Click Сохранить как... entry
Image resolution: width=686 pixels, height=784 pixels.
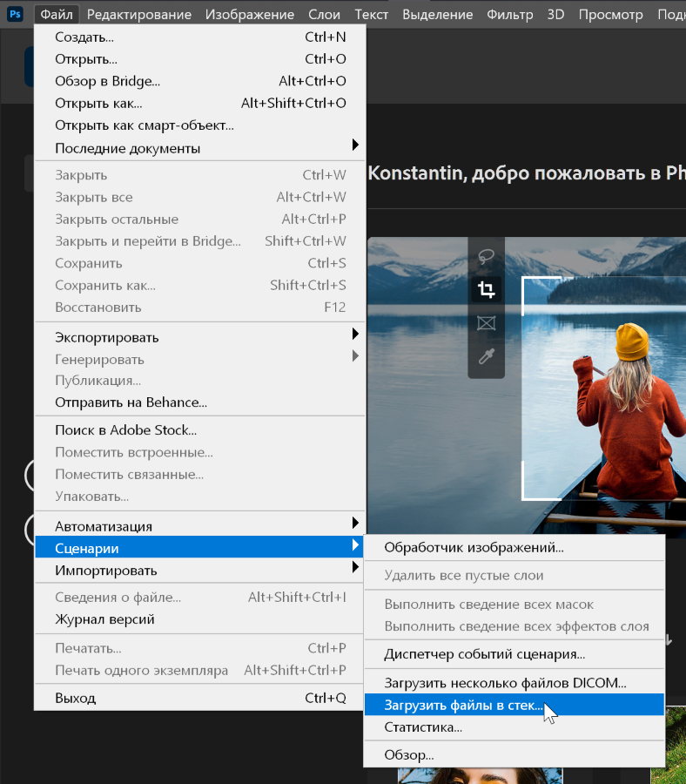[x=200, y=285]
